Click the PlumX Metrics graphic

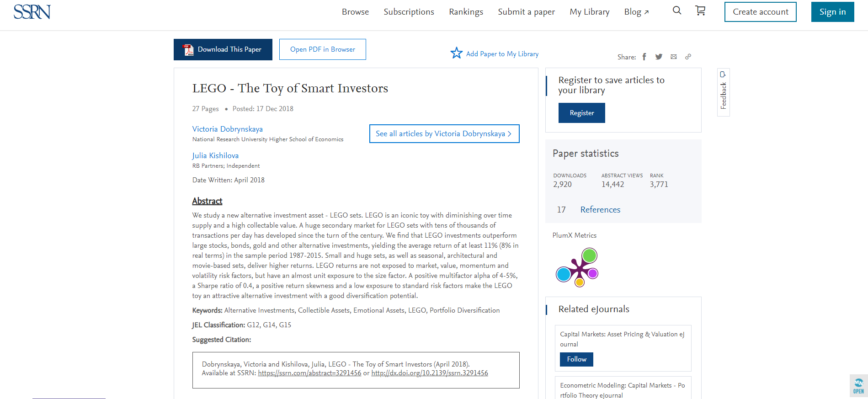(577, 267)
